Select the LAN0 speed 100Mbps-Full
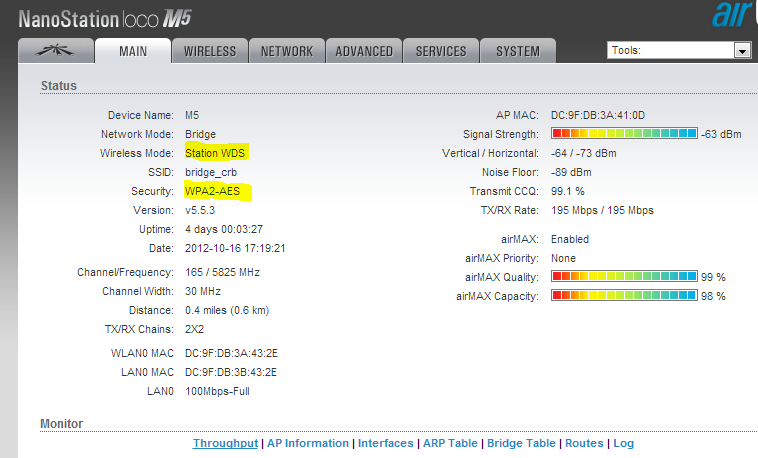The height and width of the screenshot is (458, 758). click(x=218, y=391)
